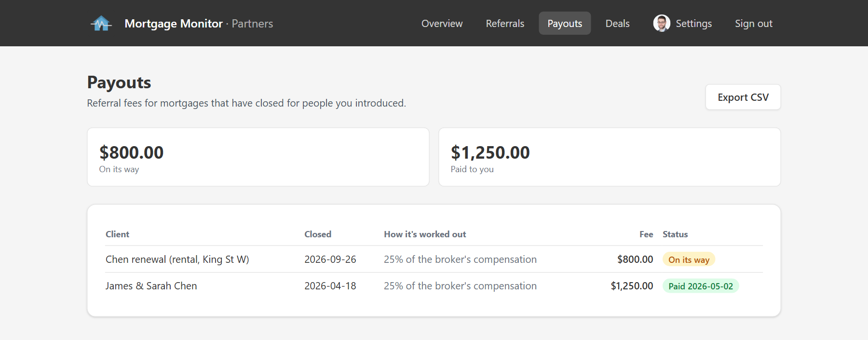Click the 'On its way' card caption
The width and height of the screenshot is (868, 340).
click(119, 169)
